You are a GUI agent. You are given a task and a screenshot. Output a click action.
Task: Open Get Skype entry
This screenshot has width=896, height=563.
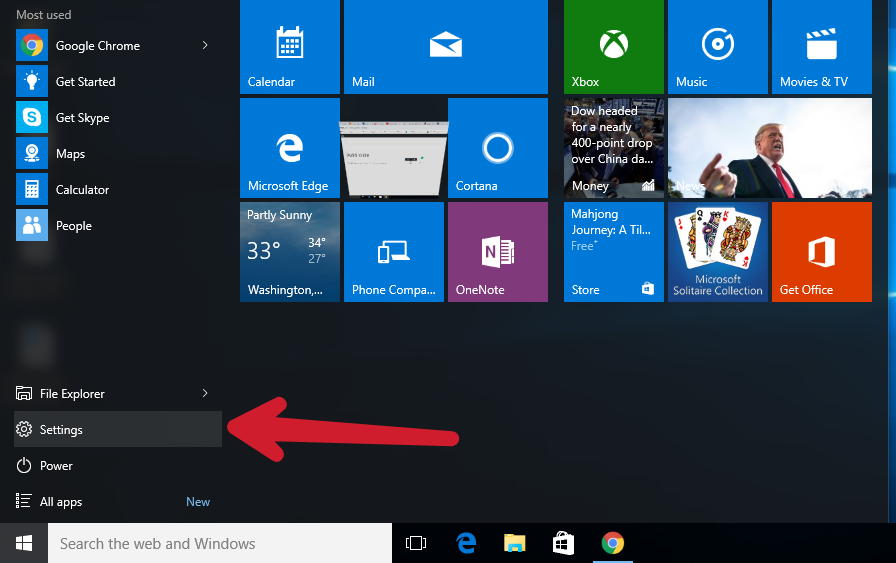coord(118,118)
